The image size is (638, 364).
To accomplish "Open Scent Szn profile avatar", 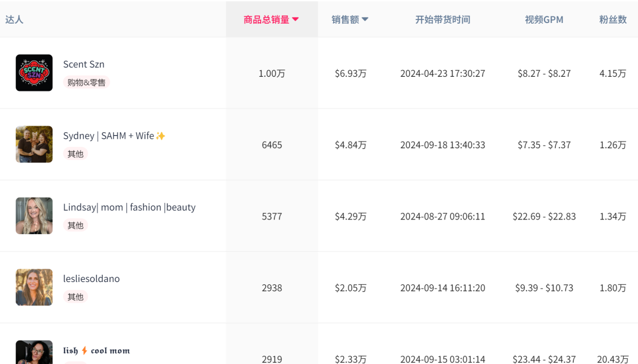I will [x=34, y=73].
